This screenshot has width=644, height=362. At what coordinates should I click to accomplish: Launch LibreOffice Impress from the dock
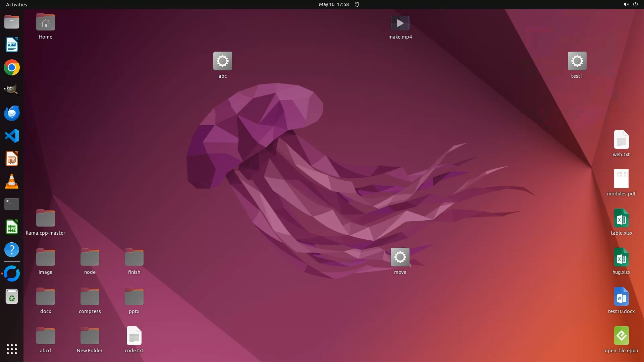pos(12,159)
